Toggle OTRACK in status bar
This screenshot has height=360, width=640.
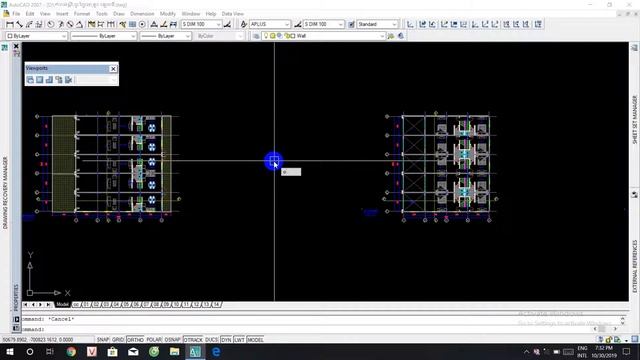193,340
